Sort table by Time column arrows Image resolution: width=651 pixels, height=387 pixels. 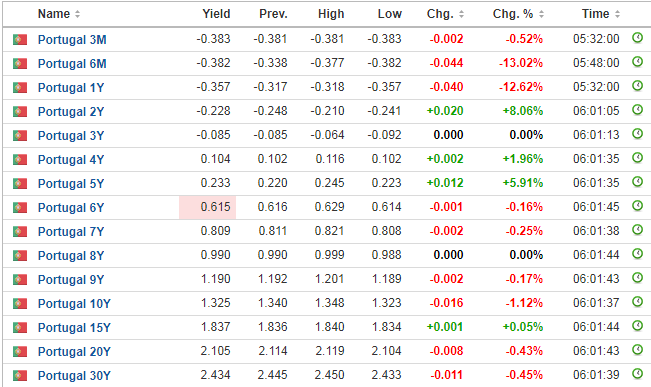617,14
